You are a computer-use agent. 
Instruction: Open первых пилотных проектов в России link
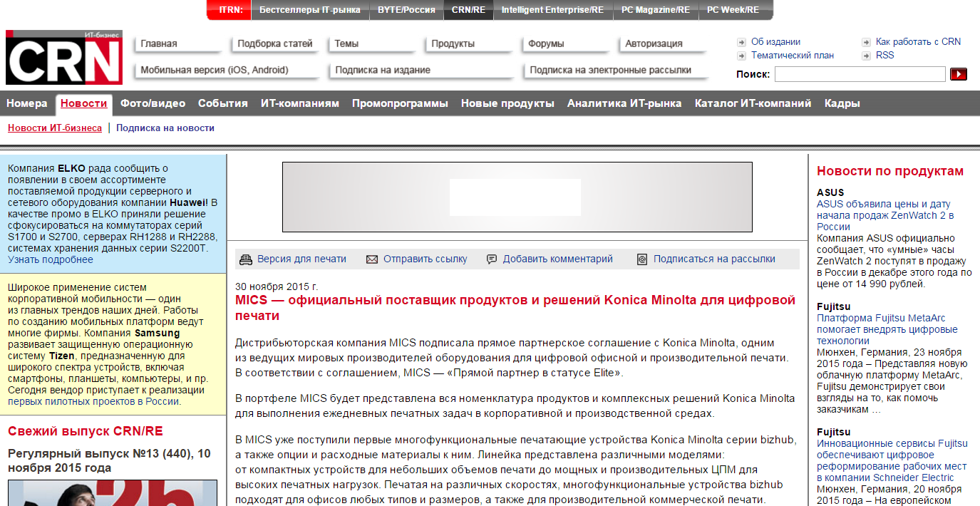coord(93,401)
